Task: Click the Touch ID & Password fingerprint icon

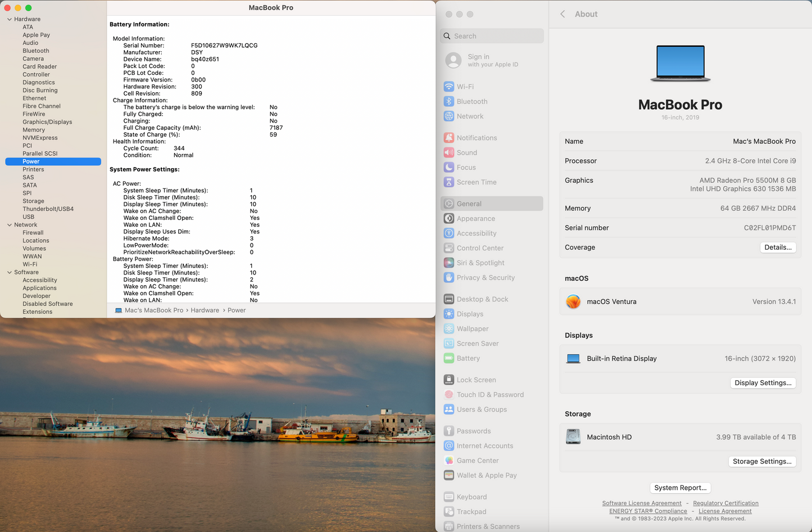Action: [448, 395]
